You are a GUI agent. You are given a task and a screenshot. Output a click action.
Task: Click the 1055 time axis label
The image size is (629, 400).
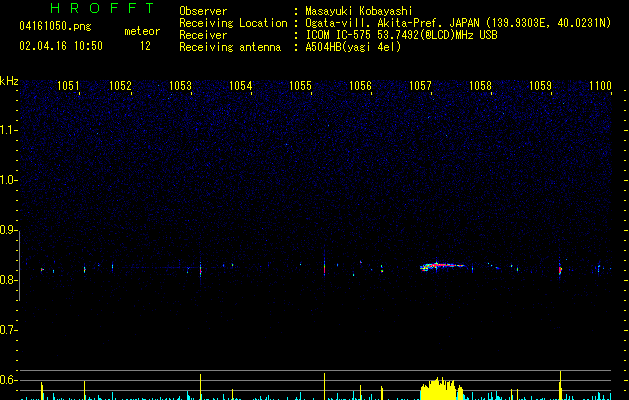click(300, 86)
